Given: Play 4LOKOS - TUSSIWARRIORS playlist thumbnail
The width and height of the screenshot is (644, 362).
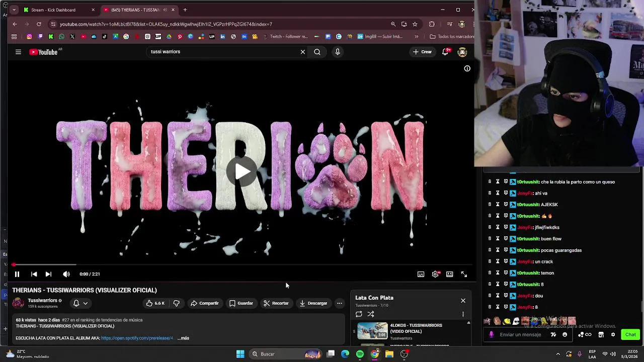Looking at the screenshot, I should click(372, 331).
